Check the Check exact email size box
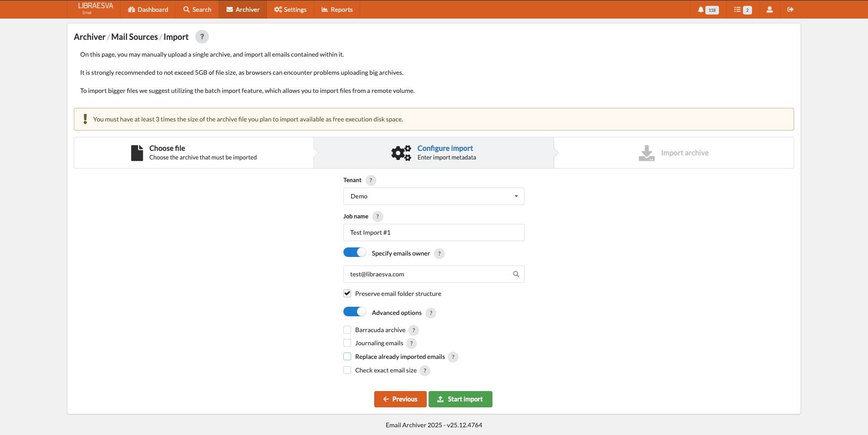868x435 pixels. (x=347, y=370)
